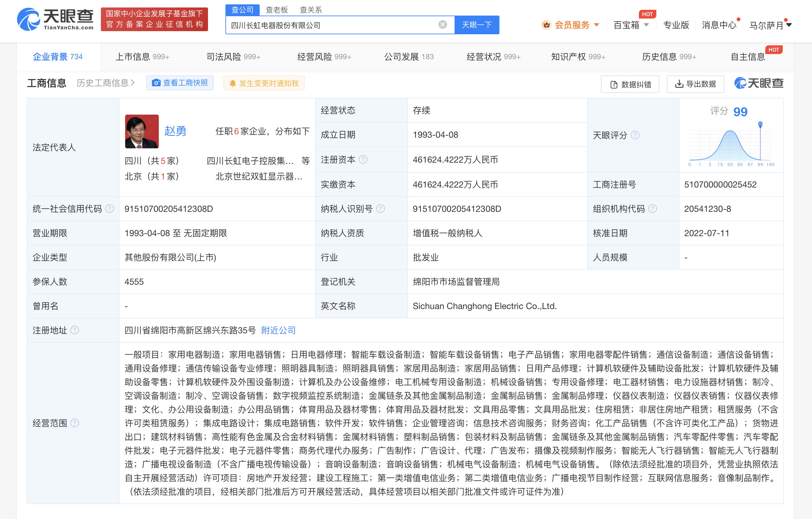
Task: Open the 百宝箱 dropdown
Action: coord(630,25)
